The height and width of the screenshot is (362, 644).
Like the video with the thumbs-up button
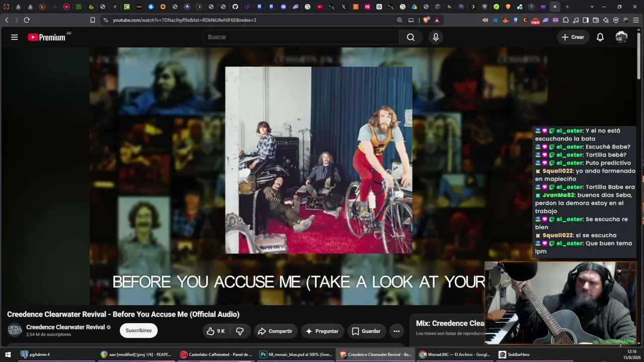(216, 331)
